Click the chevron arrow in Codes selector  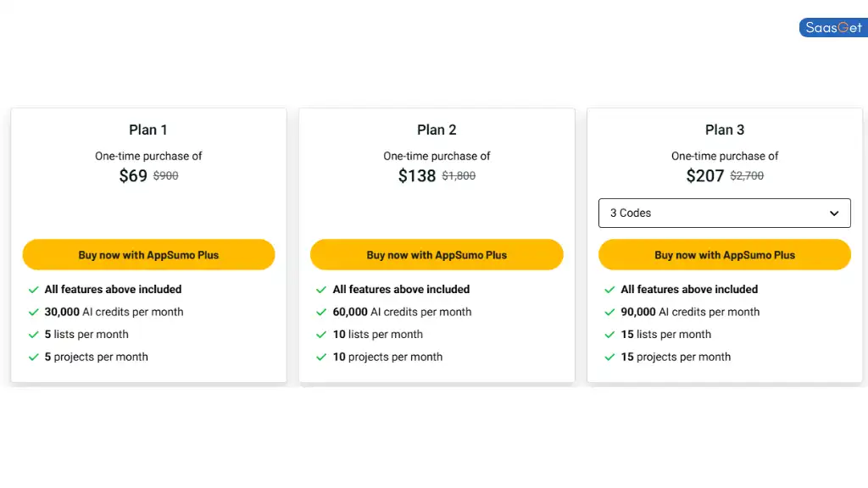point(834,213)
